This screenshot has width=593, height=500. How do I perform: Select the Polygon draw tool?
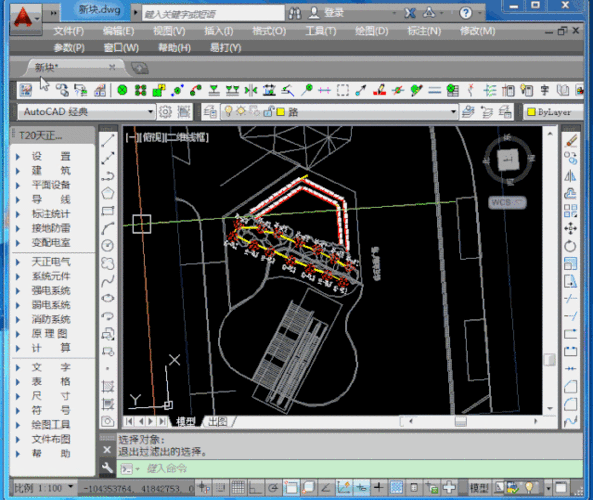[108, 193]
